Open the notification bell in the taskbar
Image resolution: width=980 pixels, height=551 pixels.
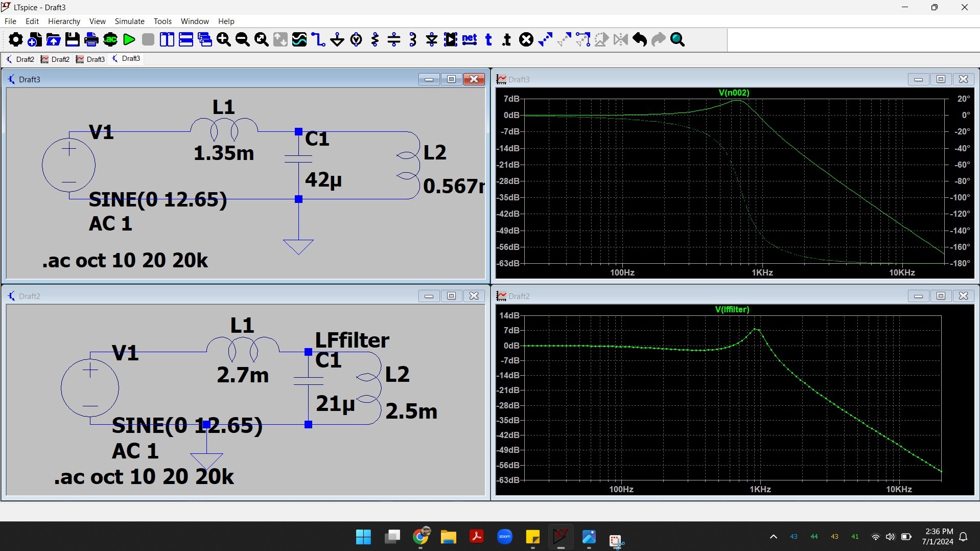point(963,537)
